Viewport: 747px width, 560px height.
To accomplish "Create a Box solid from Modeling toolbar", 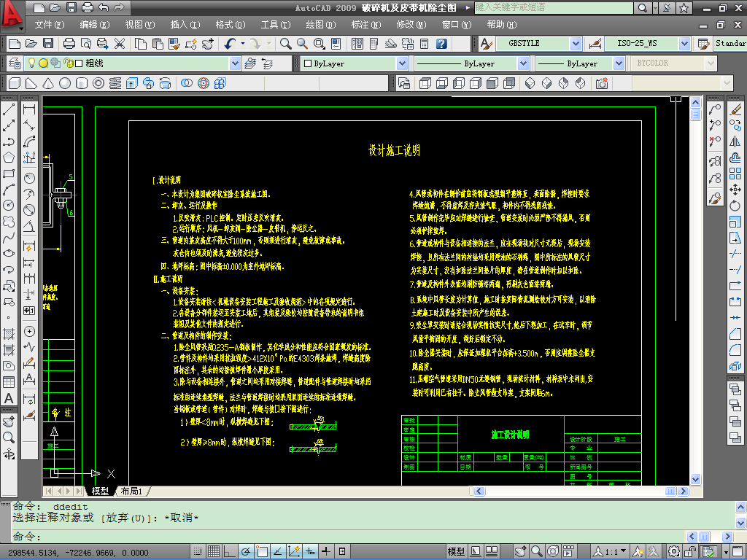I will click(x=15, y=83).
